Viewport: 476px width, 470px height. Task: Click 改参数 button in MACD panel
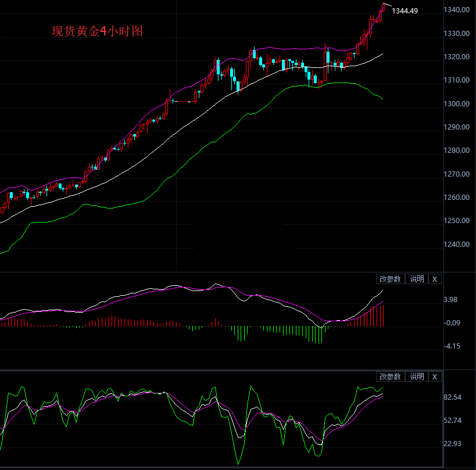click(391, 279)
